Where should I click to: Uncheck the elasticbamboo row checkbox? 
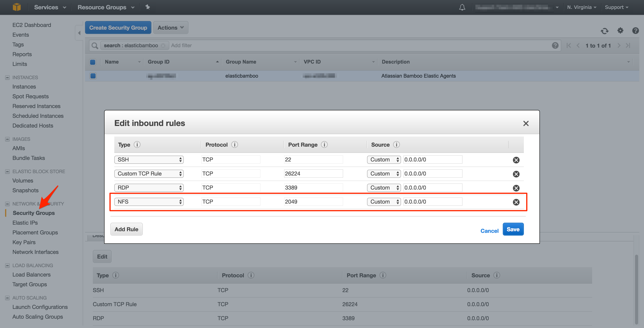pyautogui.click(x=93, y=76)
